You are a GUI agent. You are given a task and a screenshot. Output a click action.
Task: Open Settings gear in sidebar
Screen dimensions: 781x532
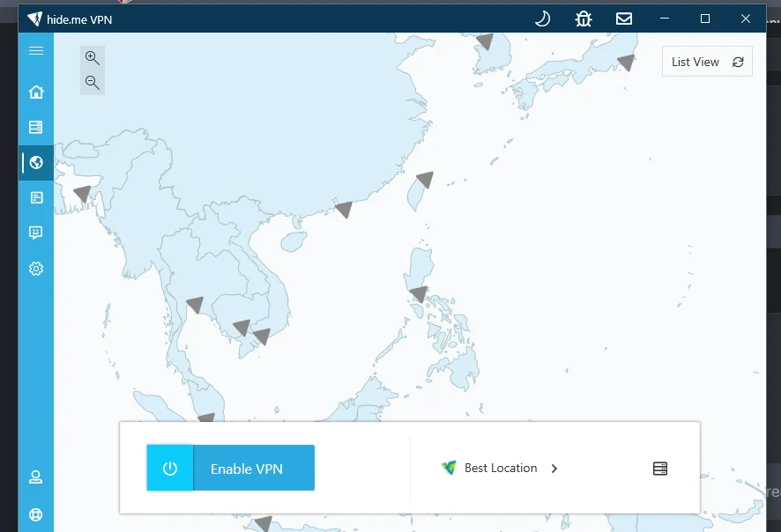[x=36, y=269]
